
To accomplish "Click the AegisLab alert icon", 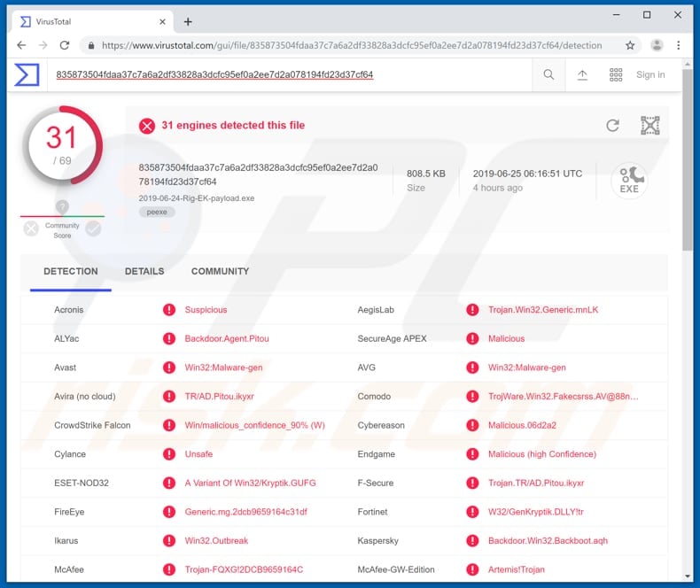I will [472, 310].
